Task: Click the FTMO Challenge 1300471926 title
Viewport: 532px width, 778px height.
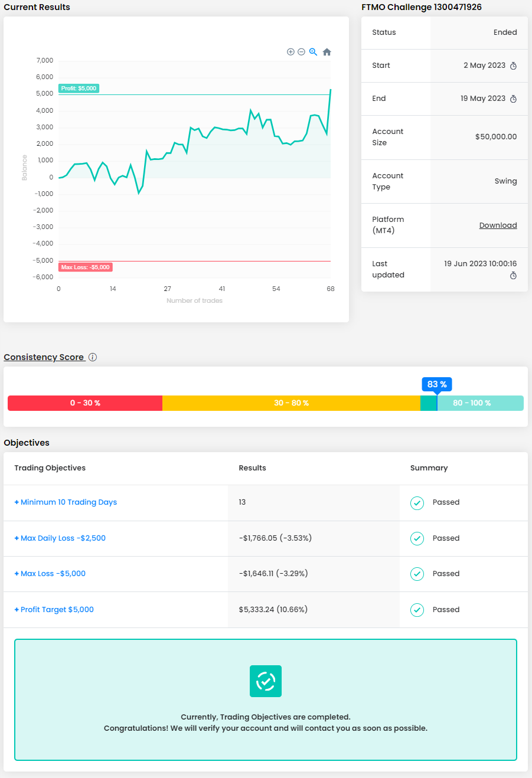Action: tap(422, 7)
